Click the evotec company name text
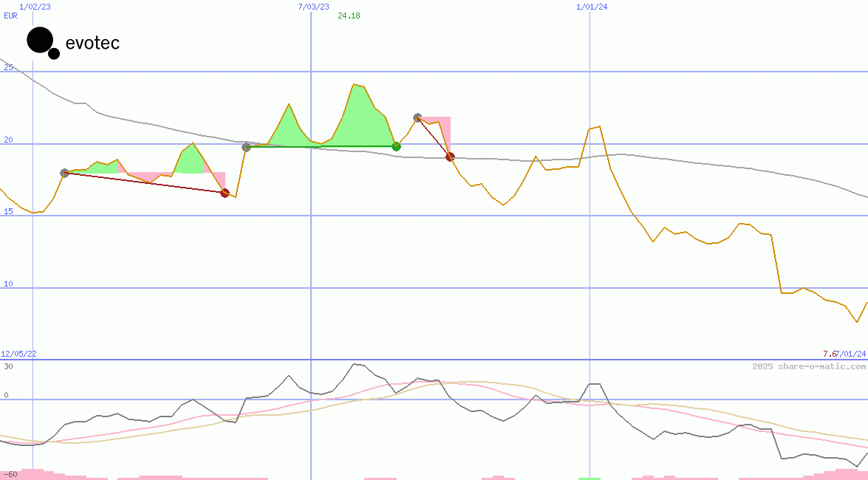 click(x=92, y=43)
